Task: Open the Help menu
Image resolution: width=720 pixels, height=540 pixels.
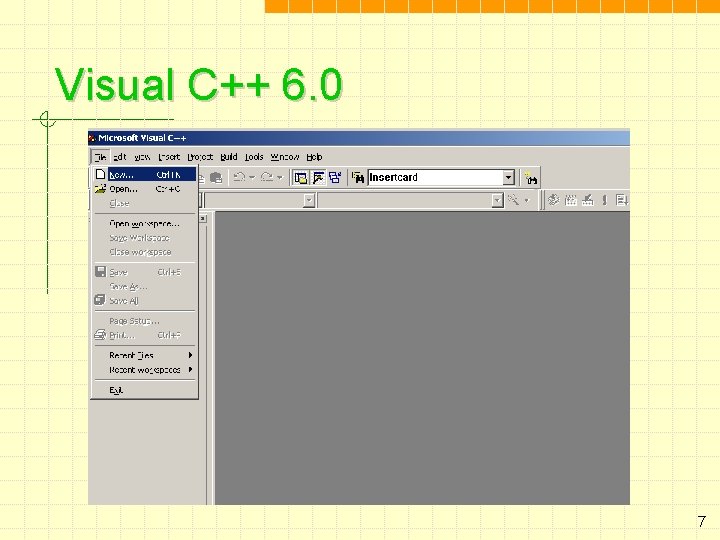Action: 314,157
